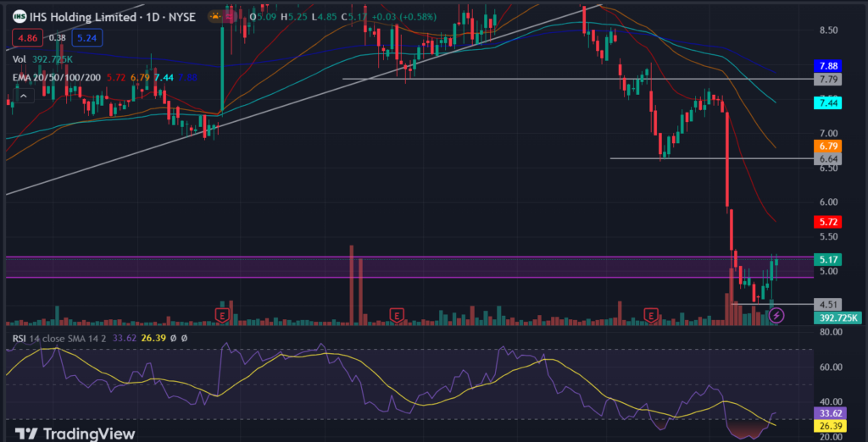Click the red 5.72 price-axis label

point(827,222)
